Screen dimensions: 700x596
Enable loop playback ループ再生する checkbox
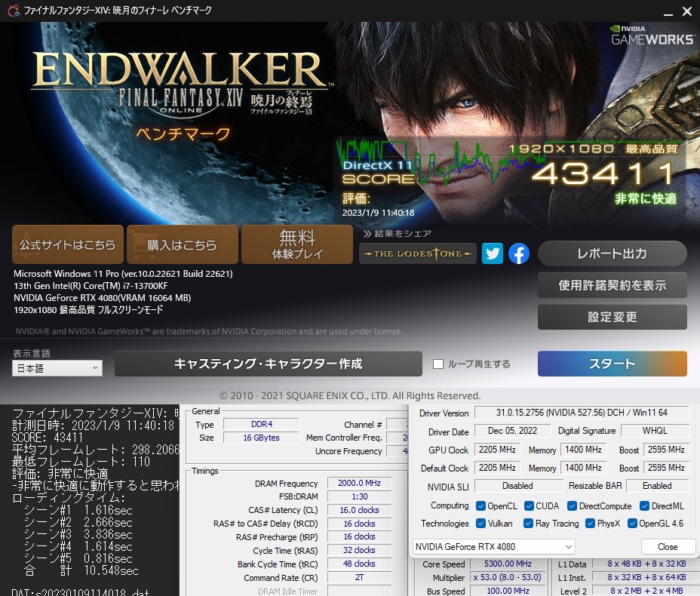click(x=438, y=364)
